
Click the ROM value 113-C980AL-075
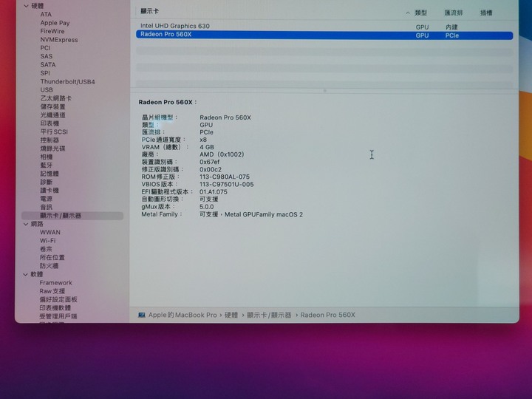(x=225, y=177)
